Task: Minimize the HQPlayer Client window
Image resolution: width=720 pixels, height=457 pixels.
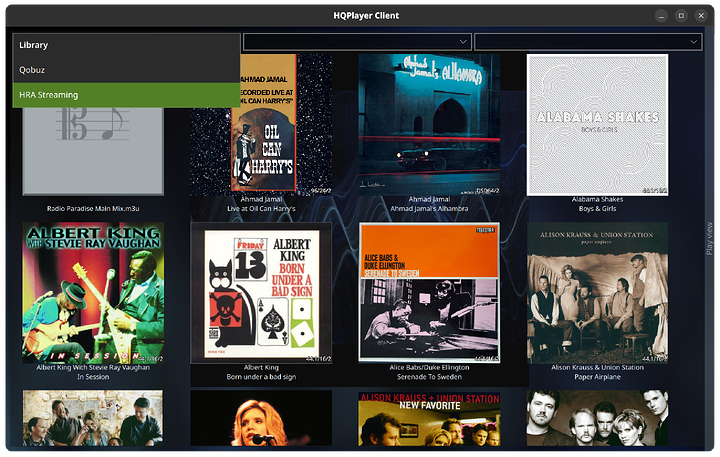Action: point(661,16)
